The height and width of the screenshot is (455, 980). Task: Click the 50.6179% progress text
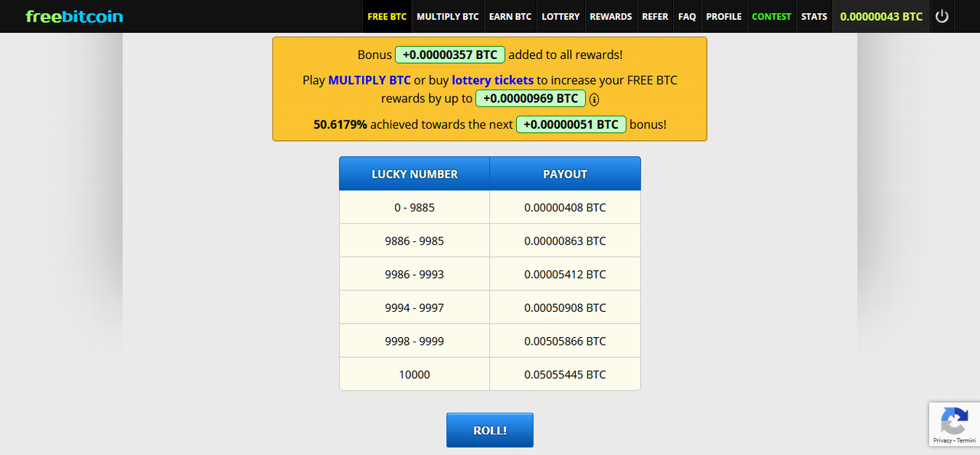click(340, 124)
